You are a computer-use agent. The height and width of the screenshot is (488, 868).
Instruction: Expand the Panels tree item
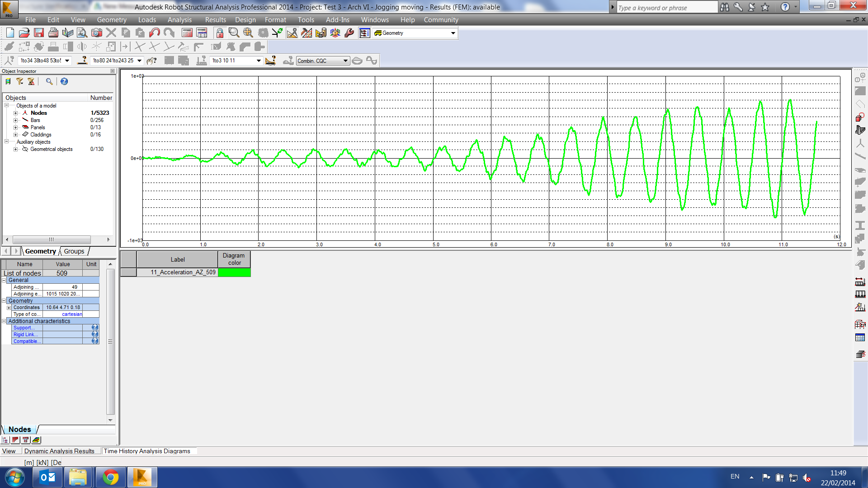click(x=15, y=127)
